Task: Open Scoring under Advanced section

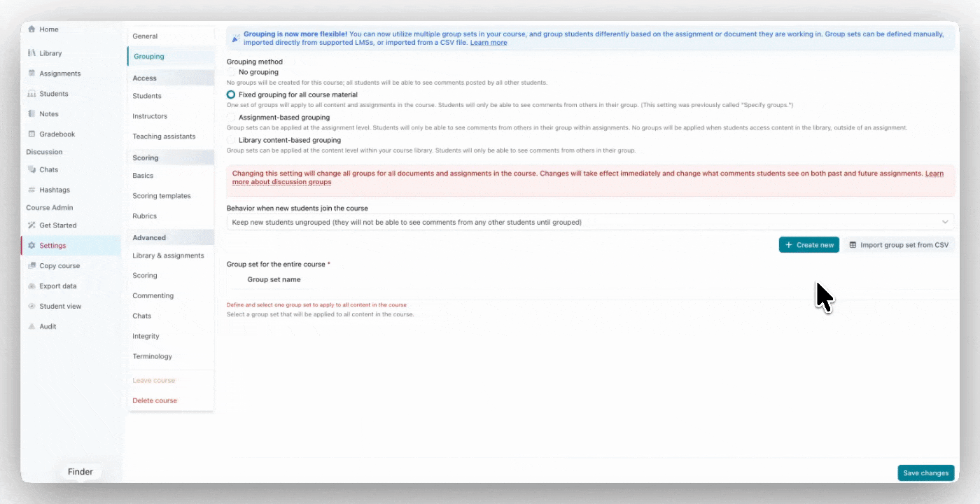Action: point(145,276)
